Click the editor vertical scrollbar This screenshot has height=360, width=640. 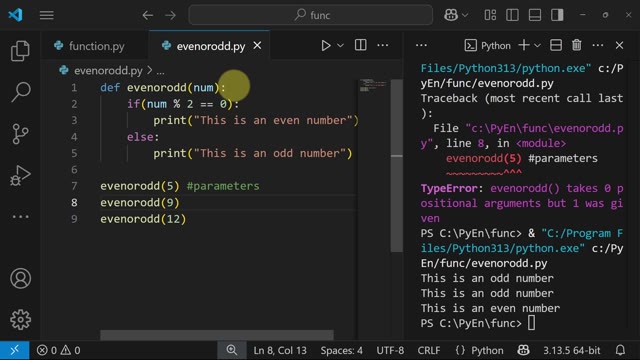click(x=397, y=165)
